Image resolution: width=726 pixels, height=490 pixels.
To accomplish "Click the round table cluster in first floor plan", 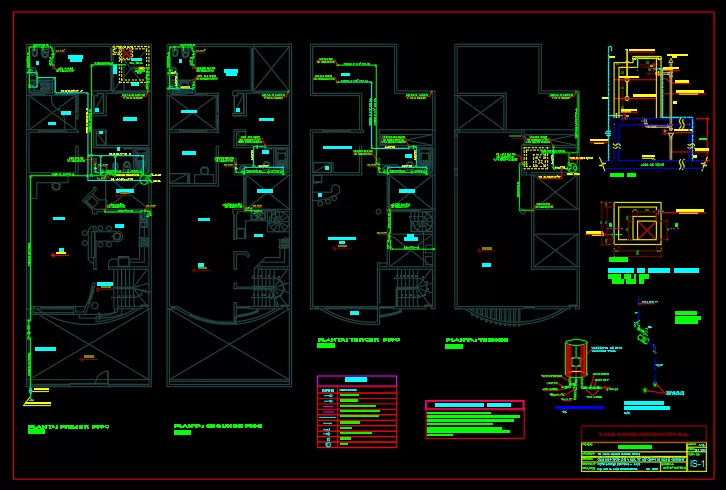I will point(102,237).
